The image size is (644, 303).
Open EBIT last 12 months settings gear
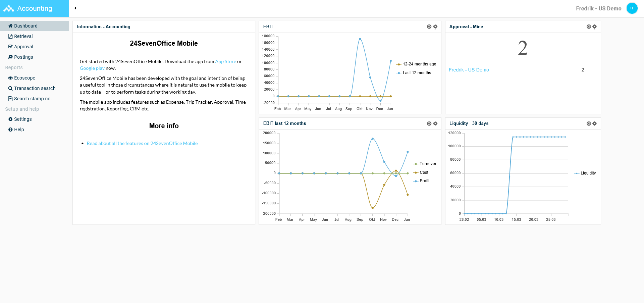435,123
